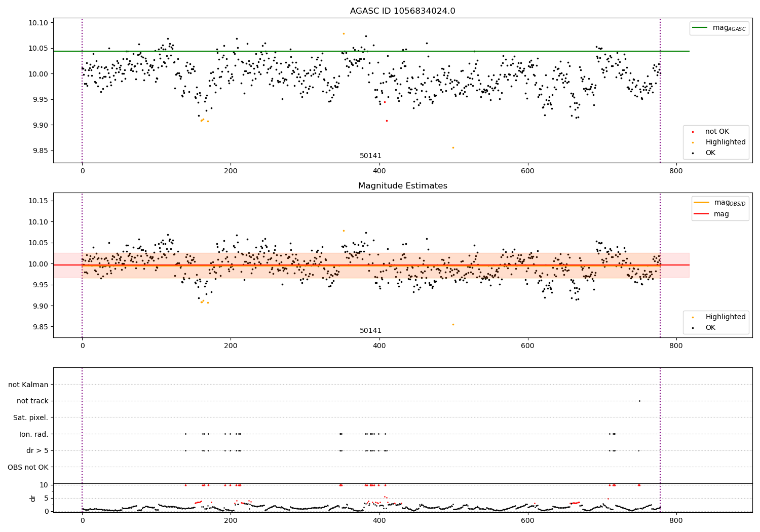Click the 10.10 tick of top plot
Image resolution: width=760 pixels, height=532 pixels.
coord(37,23)
